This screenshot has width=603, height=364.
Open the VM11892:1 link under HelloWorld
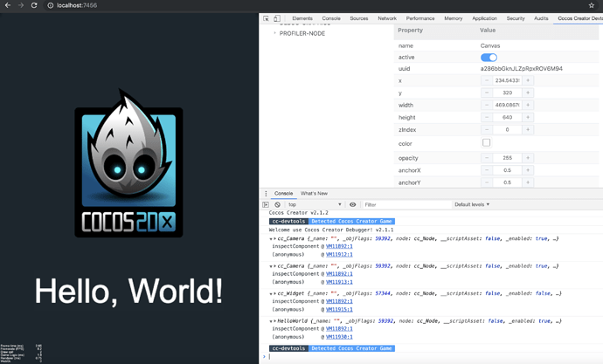pos(339,329)
